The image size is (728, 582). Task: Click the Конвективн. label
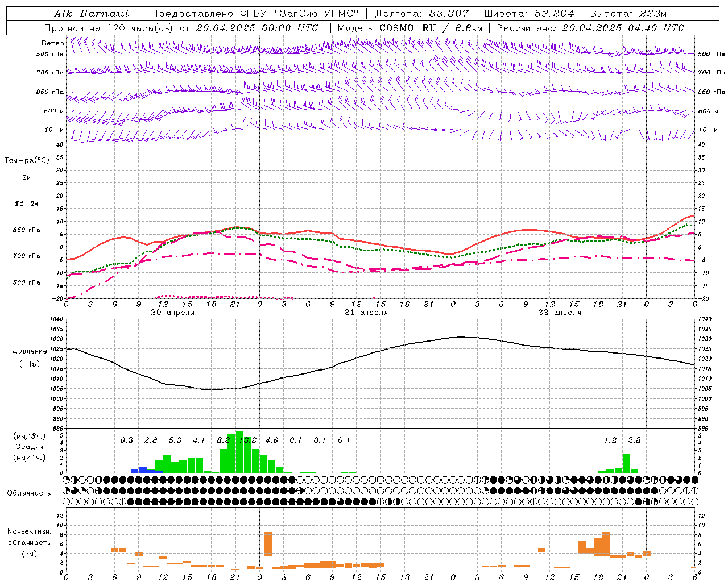point(29,531)
